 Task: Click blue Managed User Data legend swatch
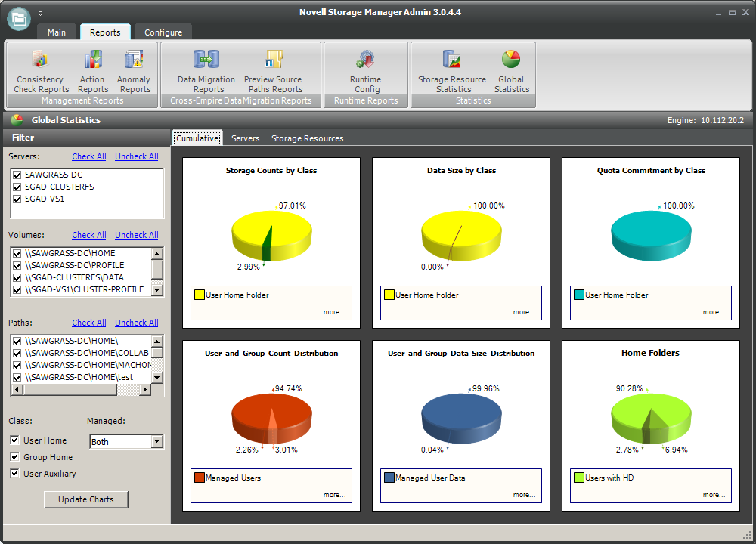click(x=389, y=478)
